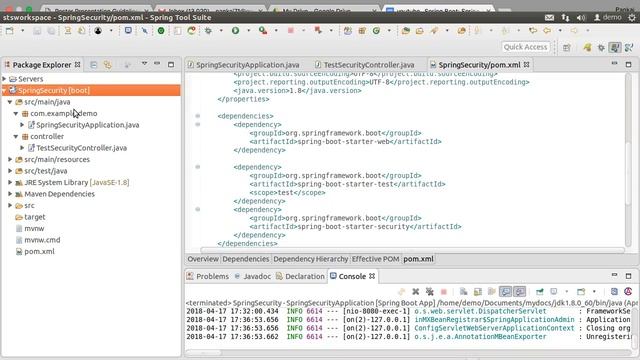Image resolution: width=640 pixels, height=360 pixels.
Task: Expand the Servers tree node
Action: pyautogui.click(x=4, y=79)
